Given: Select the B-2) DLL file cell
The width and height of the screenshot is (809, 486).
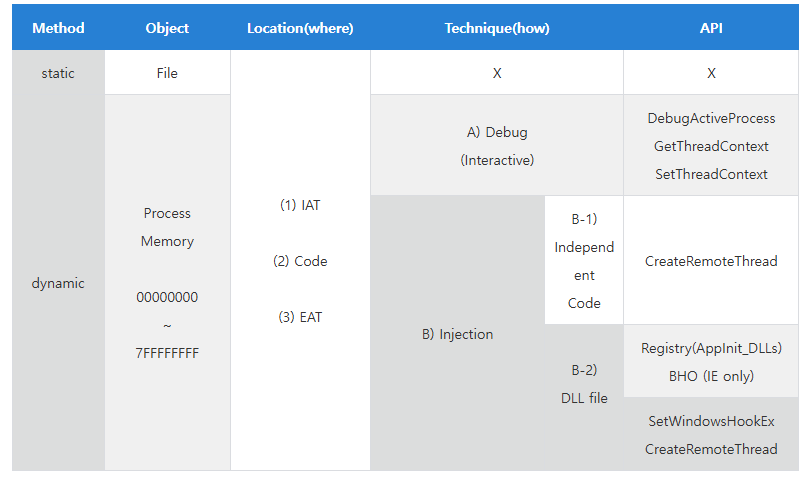Looking at the screenshot, I should 584,384.
